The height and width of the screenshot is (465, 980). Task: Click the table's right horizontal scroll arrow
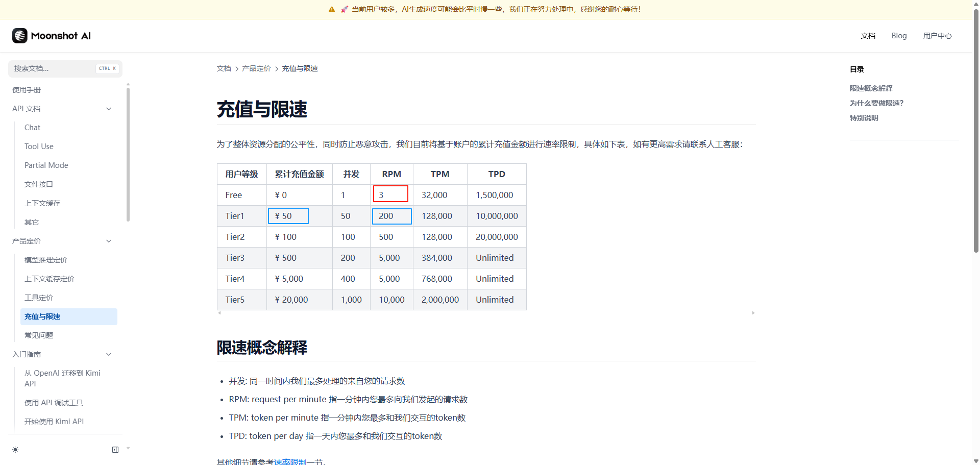[753, 313]
